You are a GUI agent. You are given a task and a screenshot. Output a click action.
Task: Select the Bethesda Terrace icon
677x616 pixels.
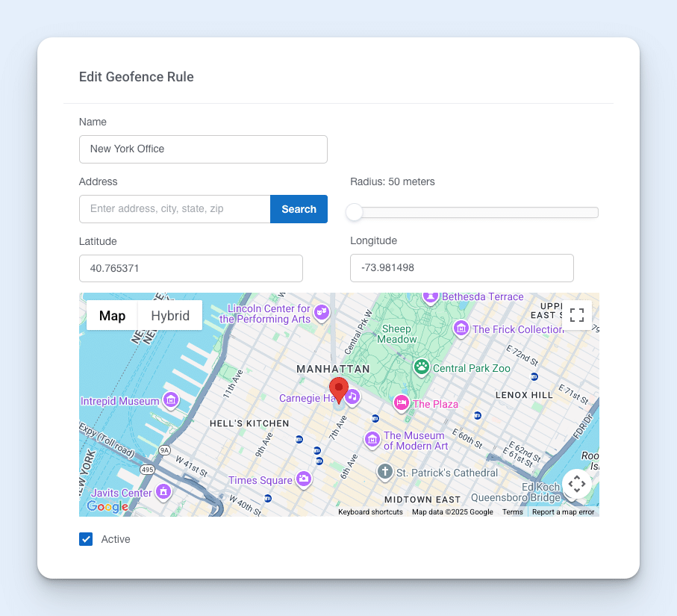tap(431, 297)
